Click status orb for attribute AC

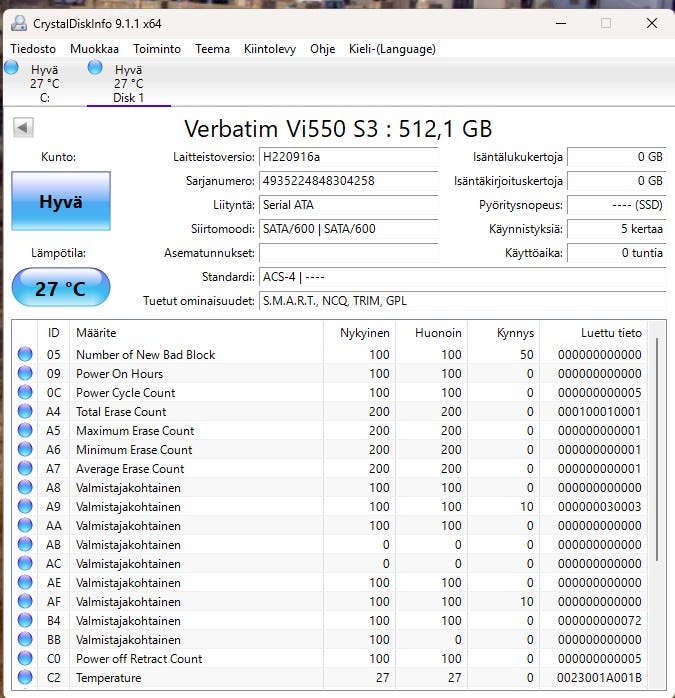[x=25, y=563]
